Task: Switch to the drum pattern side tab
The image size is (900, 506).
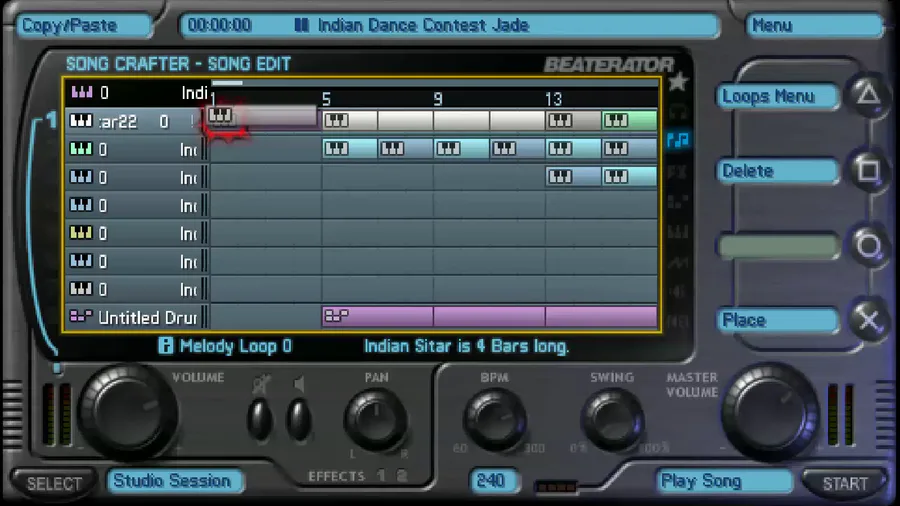Action: (678, 202)
